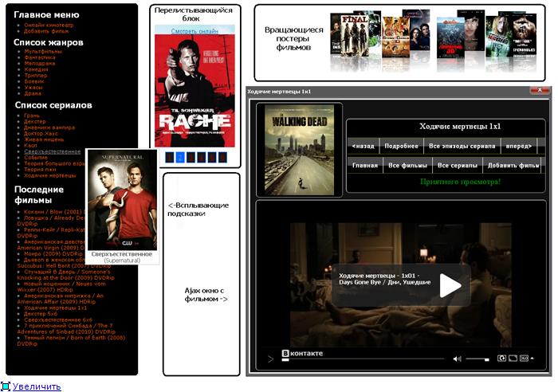Open Сверхъестественное 6x6 in latest films

(x=58, y=319)
